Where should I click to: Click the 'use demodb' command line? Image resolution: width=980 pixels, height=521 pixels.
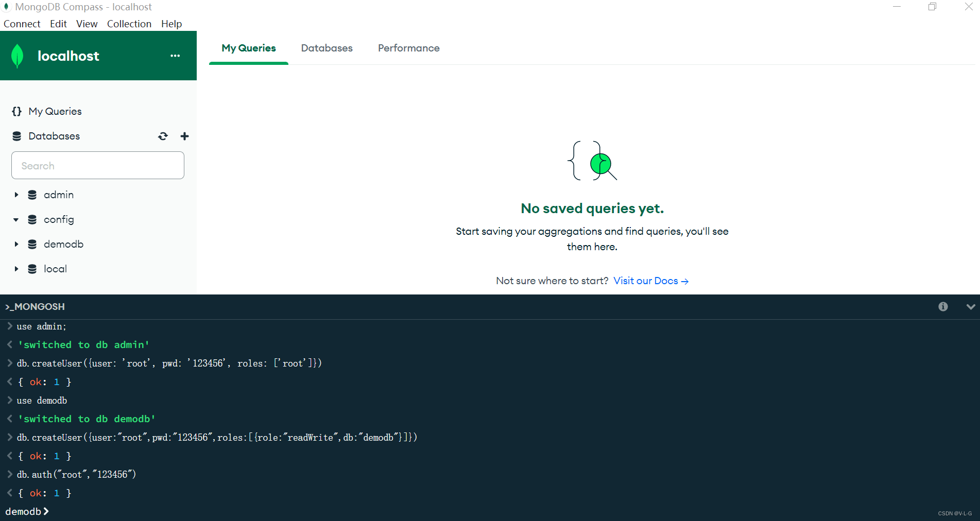click(x=42, y=401)
